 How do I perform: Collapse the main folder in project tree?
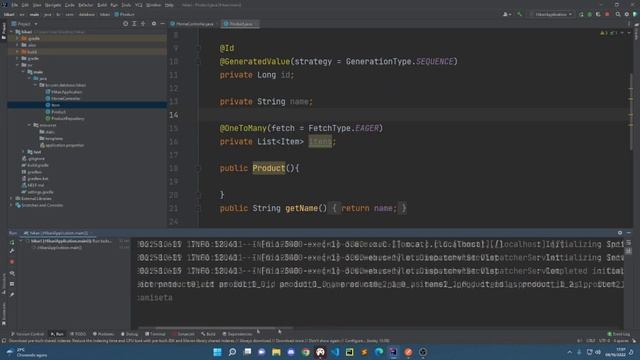(24, 72)
